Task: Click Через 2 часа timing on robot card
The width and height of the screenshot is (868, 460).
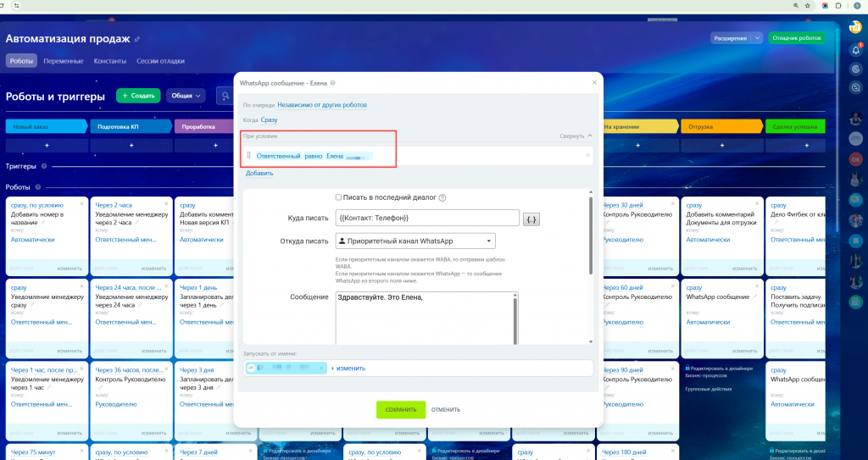Action: coord(114,205)
